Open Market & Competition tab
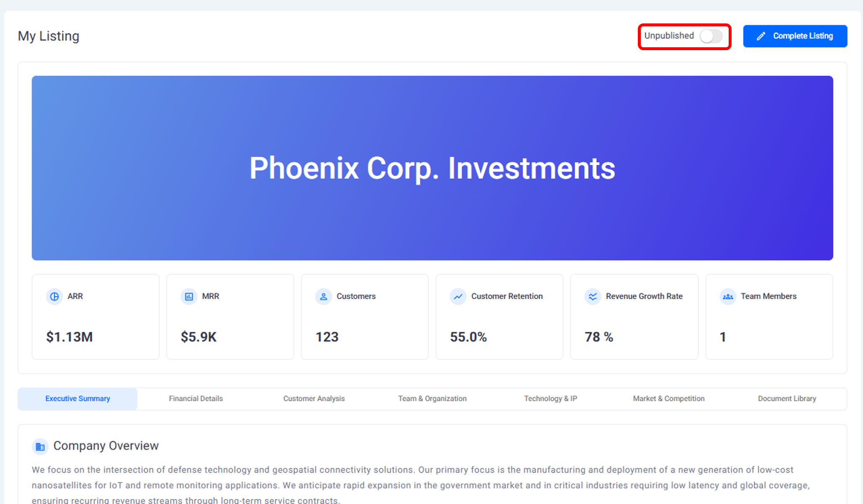This screenshot has width=863, height=504. (668, 399)
